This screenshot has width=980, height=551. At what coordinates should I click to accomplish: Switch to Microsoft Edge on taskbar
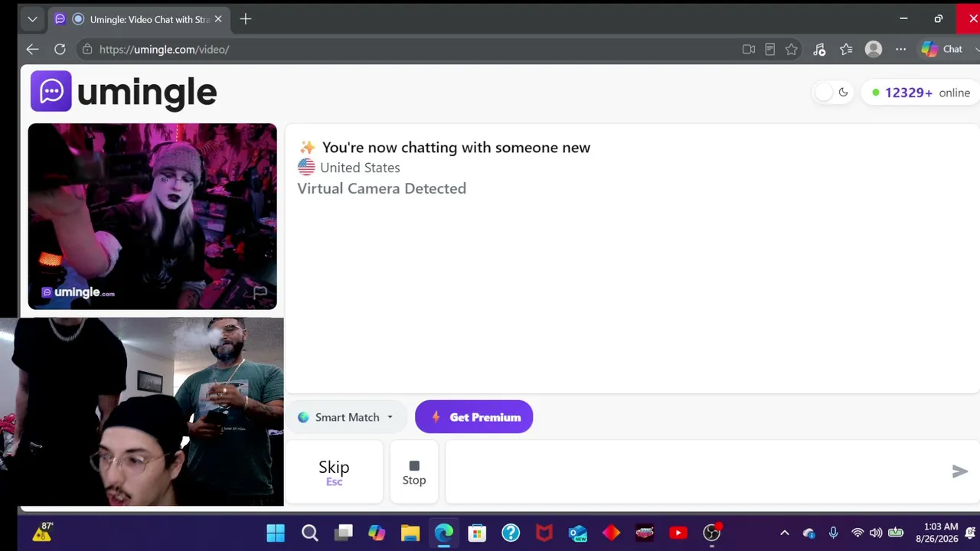click(x=444, y=533)
